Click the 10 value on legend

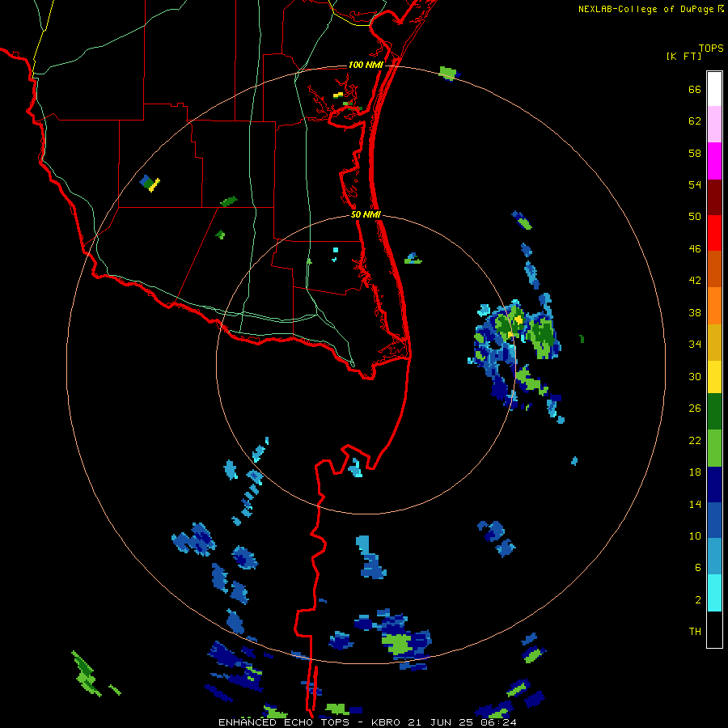tap(695, 535)
